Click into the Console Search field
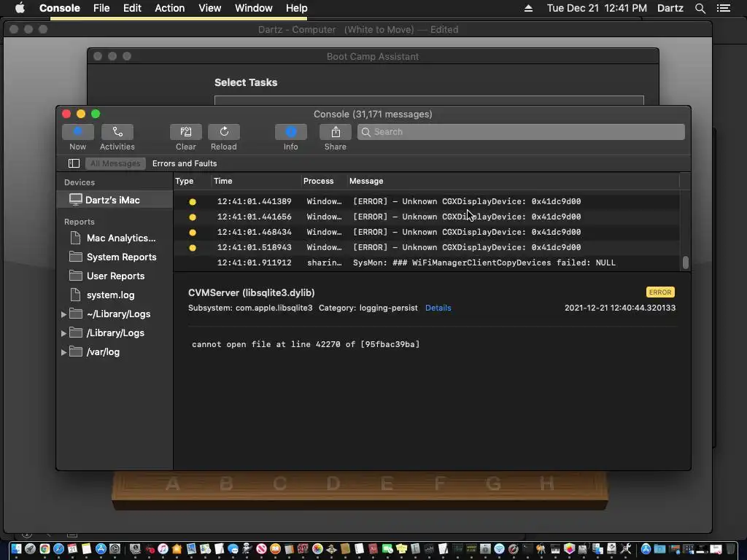 point(521,132)
